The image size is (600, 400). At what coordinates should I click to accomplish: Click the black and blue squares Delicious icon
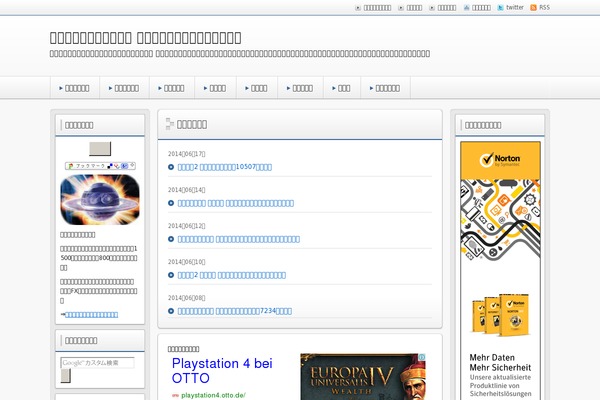[x=110, y=166]
